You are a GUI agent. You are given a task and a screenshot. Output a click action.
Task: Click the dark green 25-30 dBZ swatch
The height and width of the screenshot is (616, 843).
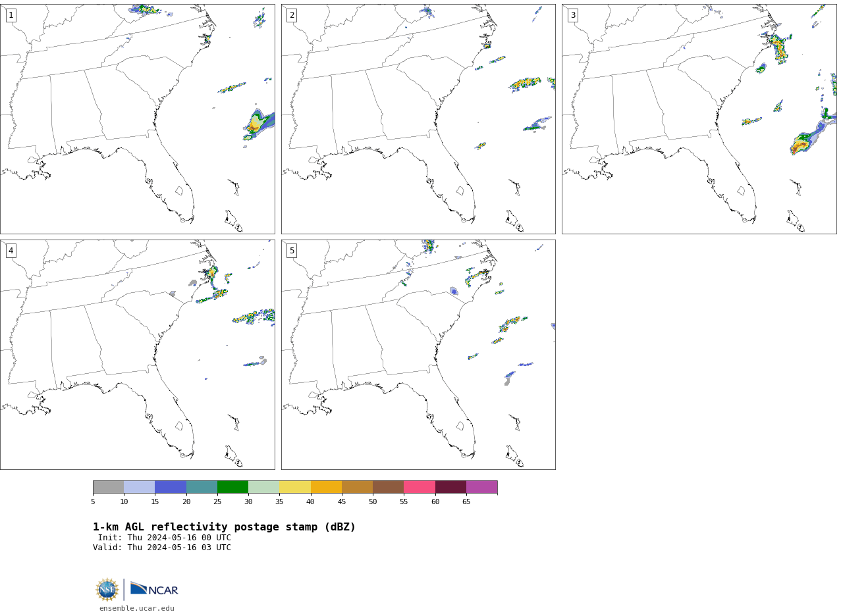pyautogui.click(x=232, y=487)
